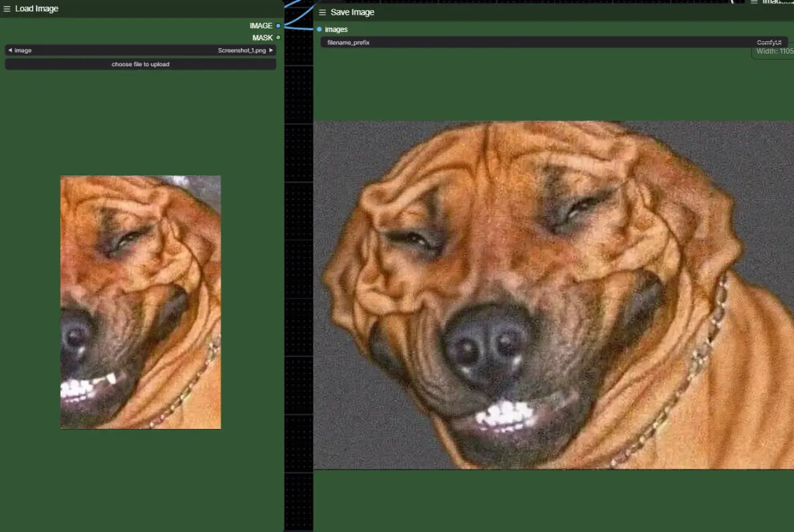Click the Load Image node title
Viewport: 794px width, 532px height.
(36, 9)
